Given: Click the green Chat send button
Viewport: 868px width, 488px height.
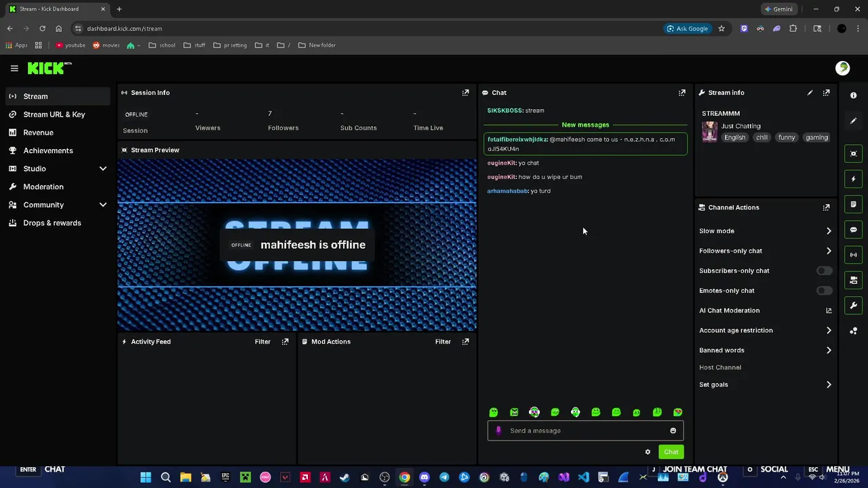Looking at the screenshot, I should pos(671,452).
